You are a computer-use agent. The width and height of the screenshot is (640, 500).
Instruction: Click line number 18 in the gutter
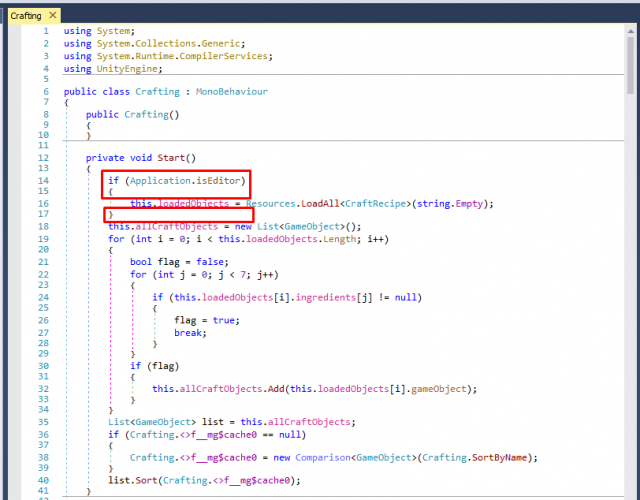[x=43, y=227]
